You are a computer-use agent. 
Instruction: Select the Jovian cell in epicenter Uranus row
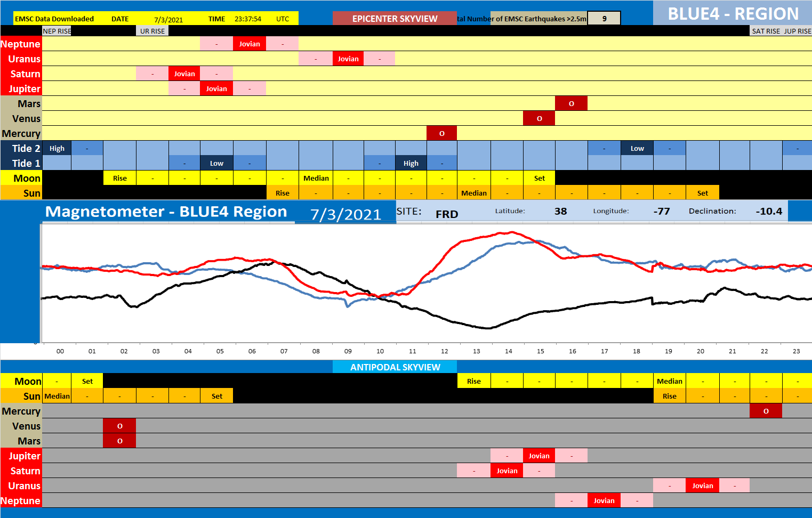coord(348,59)
